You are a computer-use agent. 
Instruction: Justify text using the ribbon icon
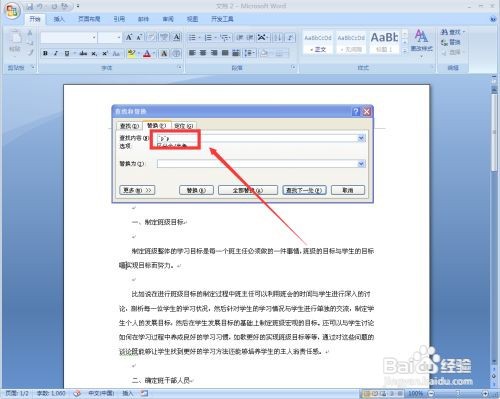point(225,53)
